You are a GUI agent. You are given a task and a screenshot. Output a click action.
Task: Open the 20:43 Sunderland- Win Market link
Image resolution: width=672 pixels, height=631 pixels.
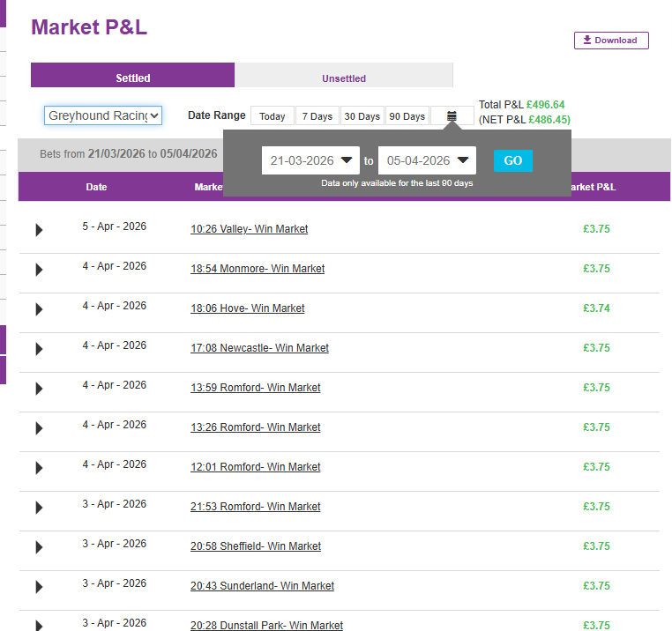262,585
